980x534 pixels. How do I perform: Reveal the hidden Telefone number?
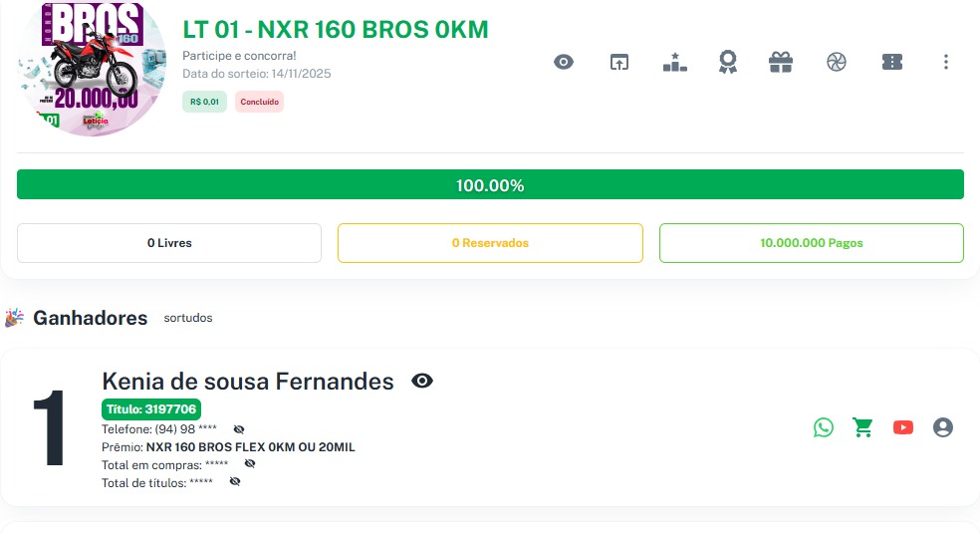[239, 429]
